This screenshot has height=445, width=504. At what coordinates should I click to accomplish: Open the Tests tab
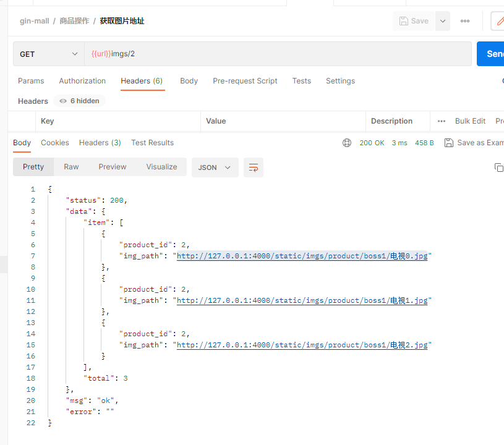[x=302, y=81]
